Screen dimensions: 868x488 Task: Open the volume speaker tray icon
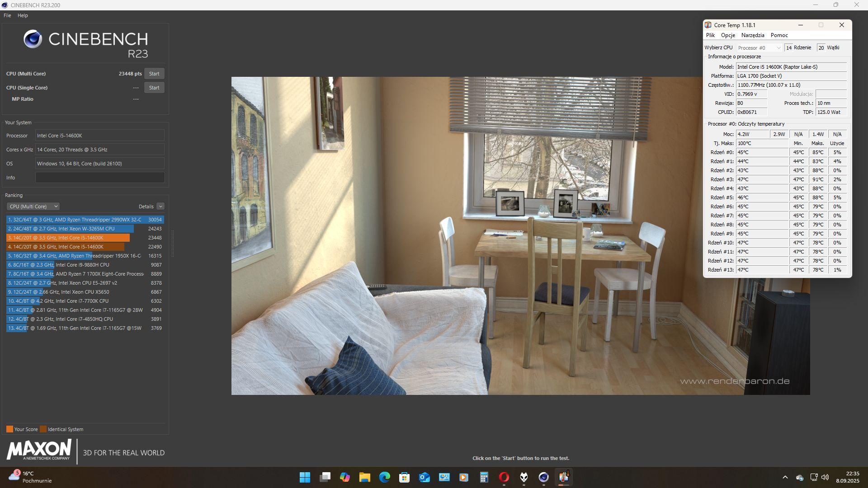(x=825, y=477)
